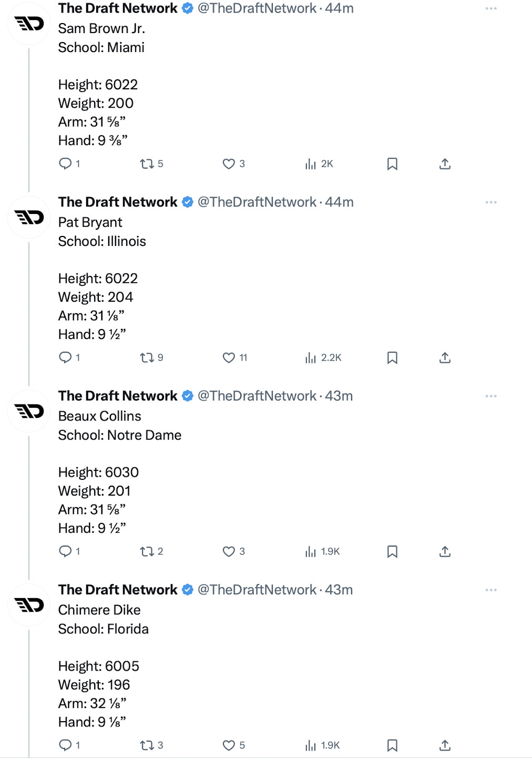Share the Sam Brown Jr. tweet
532x760 pixels.
pos(445,164)
